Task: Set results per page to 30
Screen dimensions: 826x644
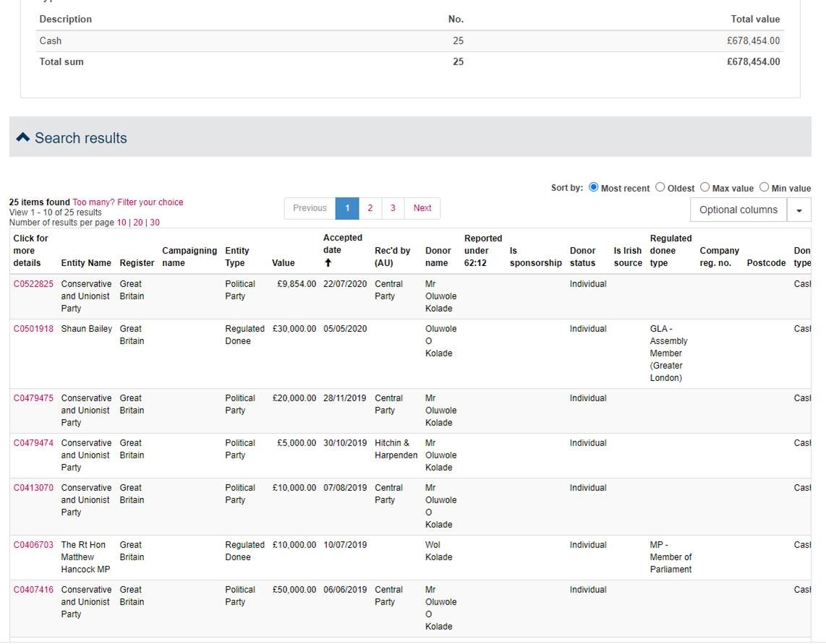Action: 155,223
